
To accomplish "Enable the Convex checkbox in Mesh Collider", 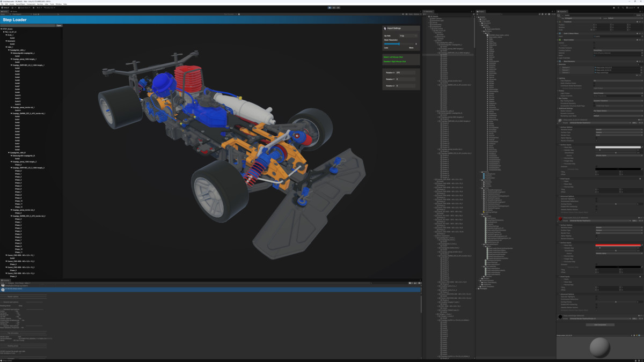I will (x=595, y=42).
